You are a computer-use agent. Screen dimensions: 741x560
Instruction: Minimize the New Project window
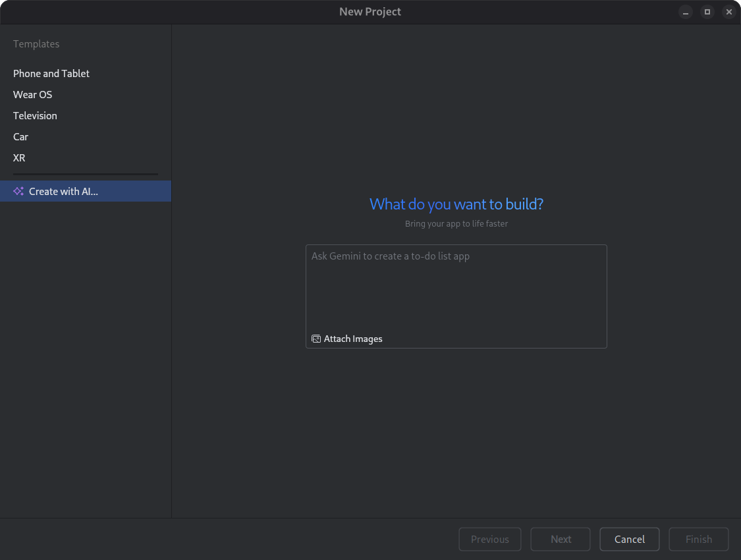tap(686, 12)
